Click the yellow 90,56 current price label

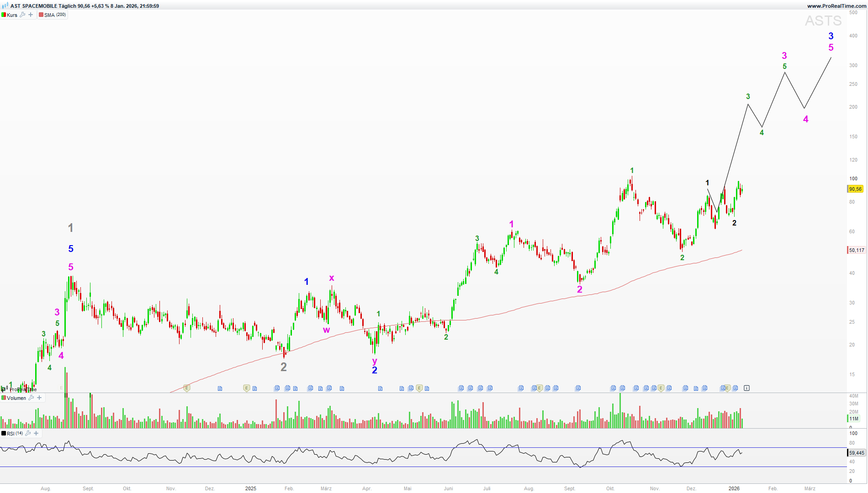tap(855, 189)
